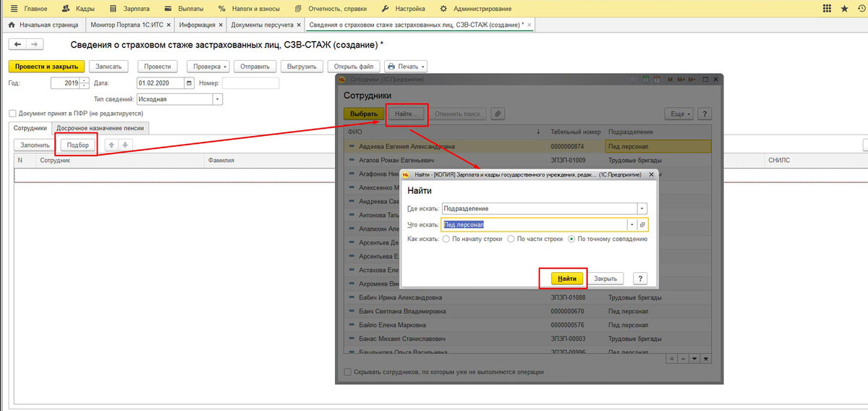This screenshot has width=868, height=411.
Task: Expand the Что искать dropdown arrow
Action: (x=631, y=225)
